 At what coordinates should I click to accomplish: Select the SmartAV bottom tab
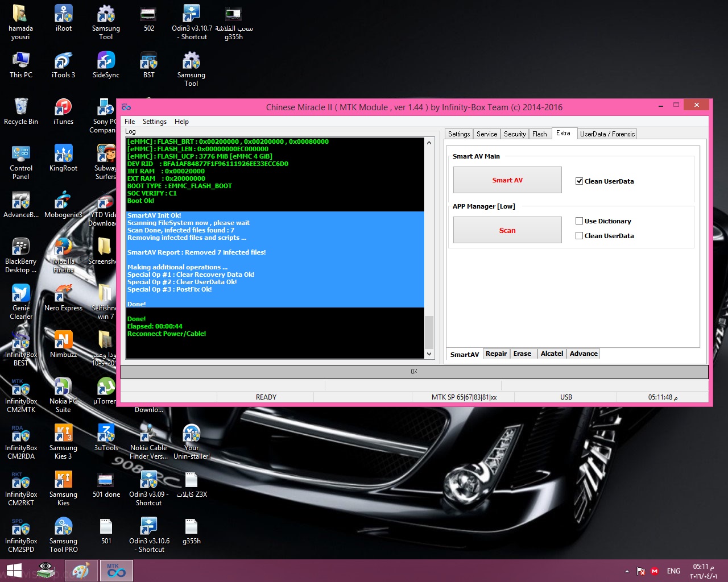(x=465, y=354)
